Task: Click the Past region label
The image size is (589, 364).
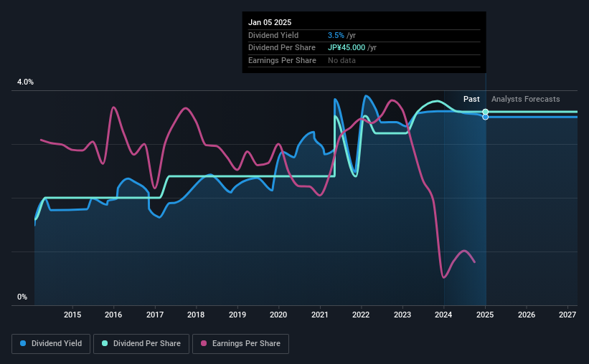Action: [x=471, y=99]
